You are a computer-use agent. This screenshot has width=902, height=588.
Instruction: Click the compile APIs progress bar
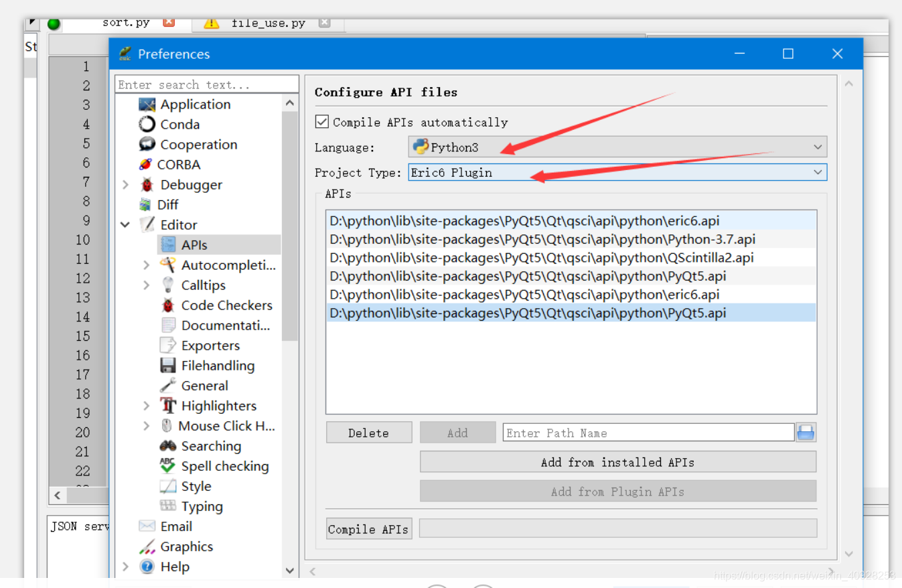point(618,528)
